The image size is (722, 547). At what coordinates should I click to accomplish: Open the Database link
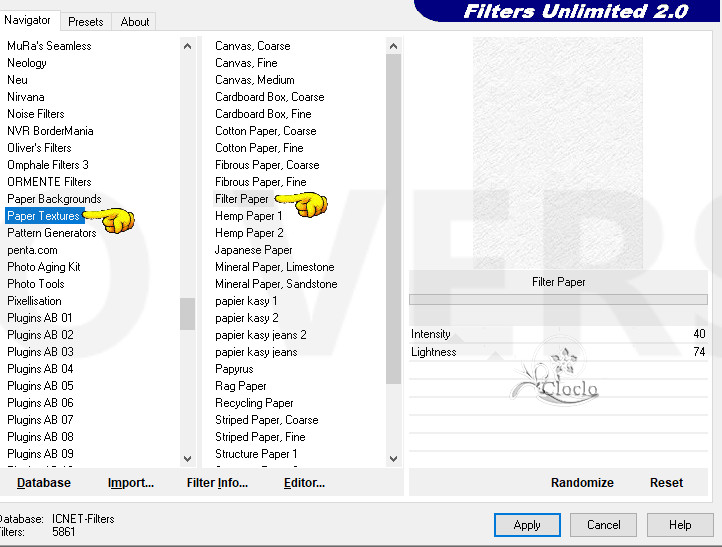click(44, 483)
